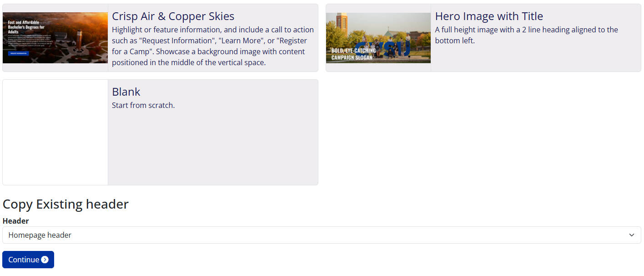Viewport: 644px width, 276px height.
Task: Click the 'Blank' card title
Action: (x=126, y=92)
